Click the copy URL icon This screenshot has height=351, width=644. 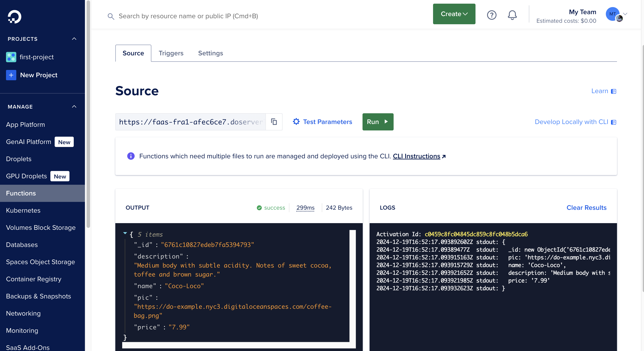point(274,122)
